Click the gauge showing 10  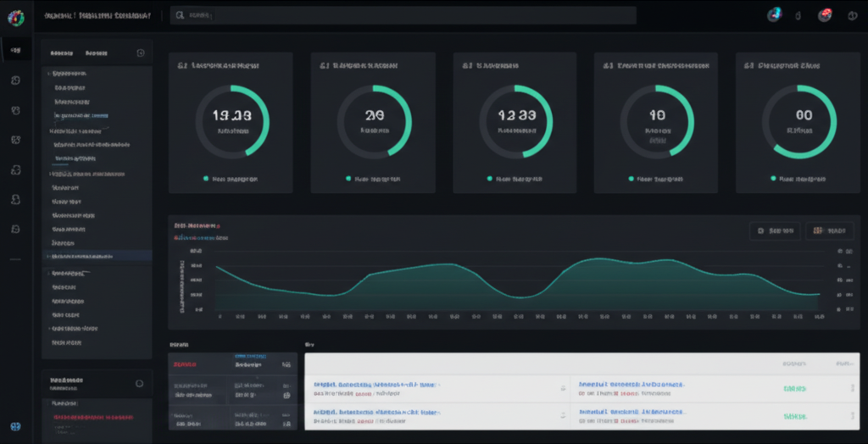pyautogui.click(x=657, y=122)
